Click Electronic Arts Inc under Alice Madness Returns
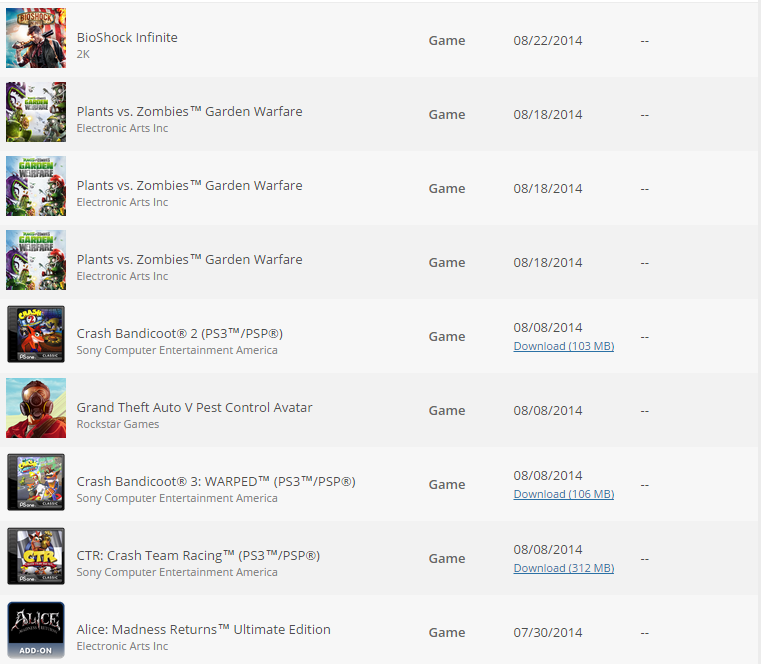The image size is (761, 664). click(x=122, y=646)
